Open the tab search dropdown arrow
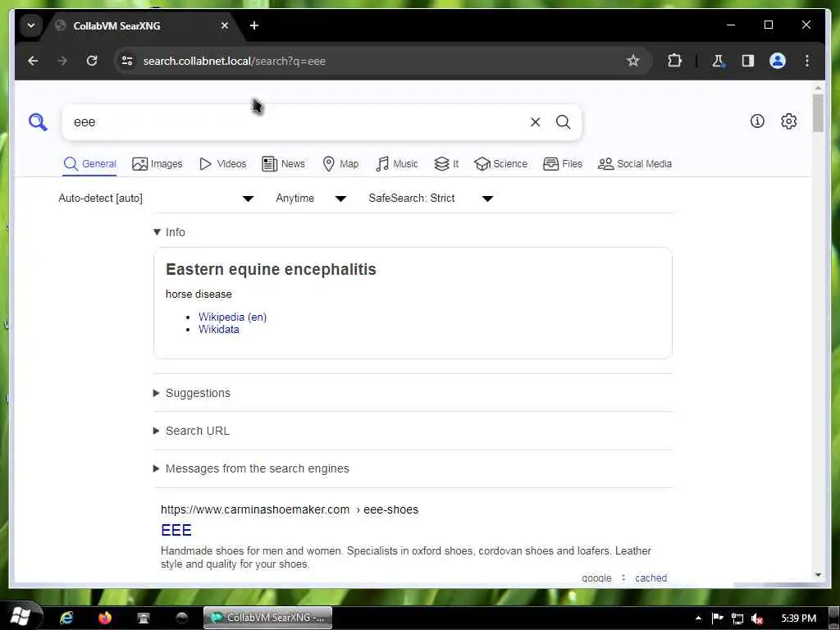 pyautogui.click(x=31, y=25)
